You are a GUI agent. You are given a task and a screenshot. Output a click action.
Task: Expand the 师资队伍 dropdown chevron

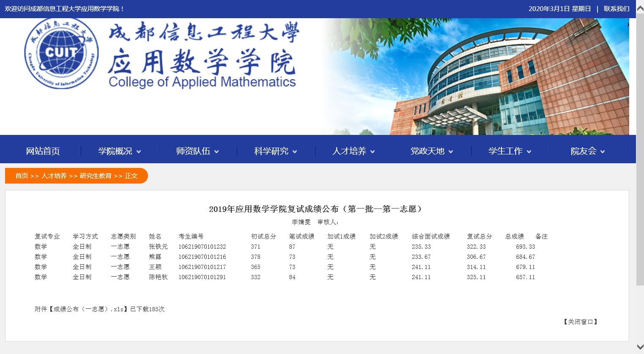point(216,151)
